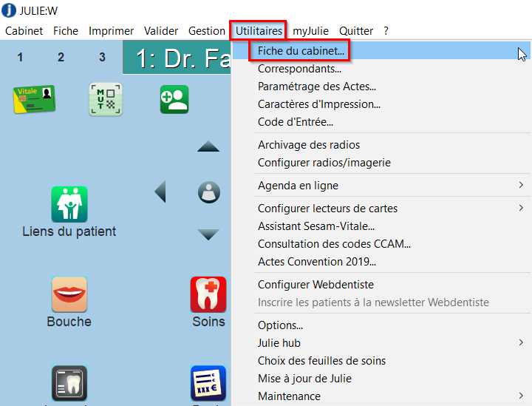Open the Valider menu
532x406 pixels.
click(161, 31)
